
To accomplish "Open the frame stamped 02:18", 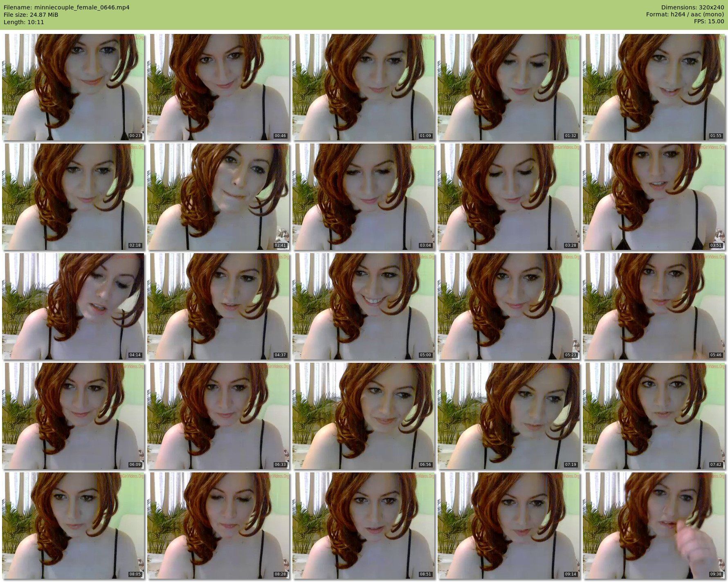I will pos(73,197).
